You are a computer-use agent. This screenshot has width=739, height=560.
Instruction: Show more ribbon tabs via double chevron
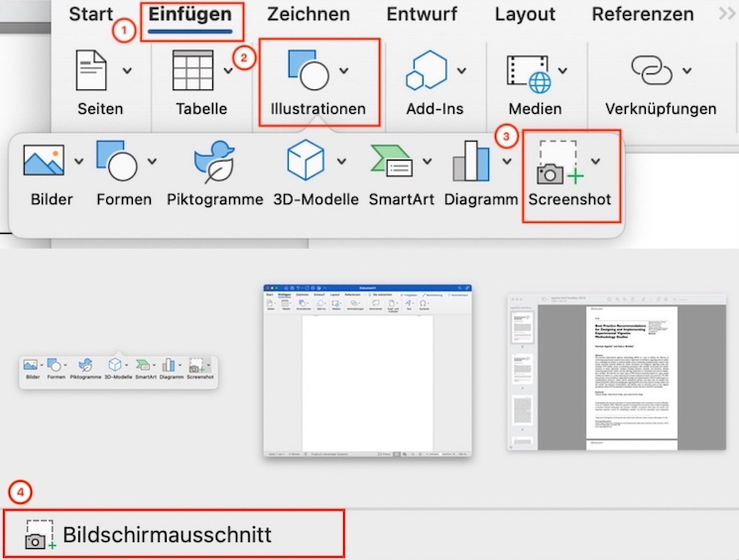tap(727, 14)
